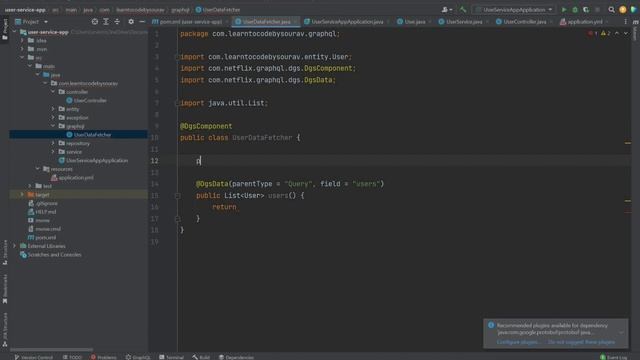
Task: Open the Bookmarks side tool window
Action: coord(5,289)
